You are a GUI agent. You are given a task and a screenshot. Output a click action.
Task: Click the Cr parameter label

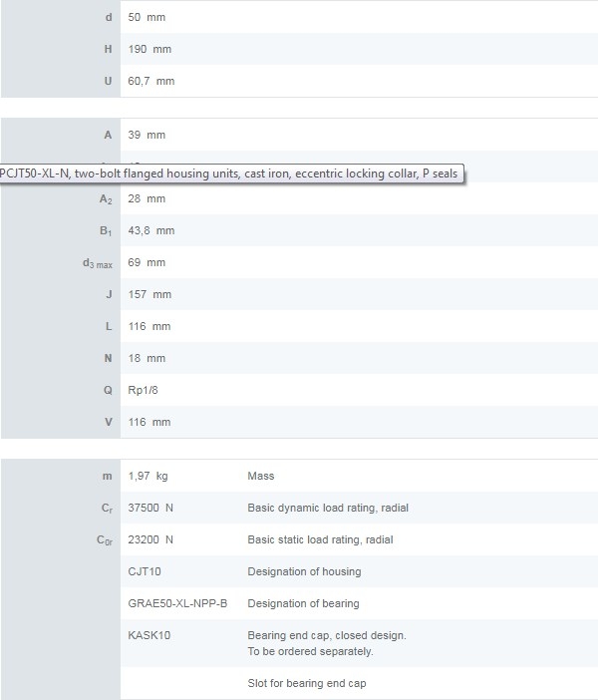click(107, 509)
